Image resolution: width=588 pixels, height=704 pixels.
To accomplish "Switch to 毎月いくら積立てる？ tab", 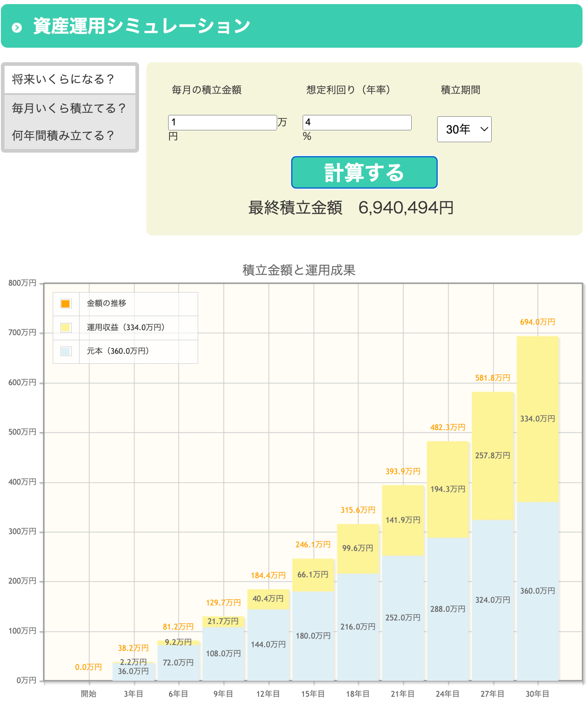I will 70,108.
